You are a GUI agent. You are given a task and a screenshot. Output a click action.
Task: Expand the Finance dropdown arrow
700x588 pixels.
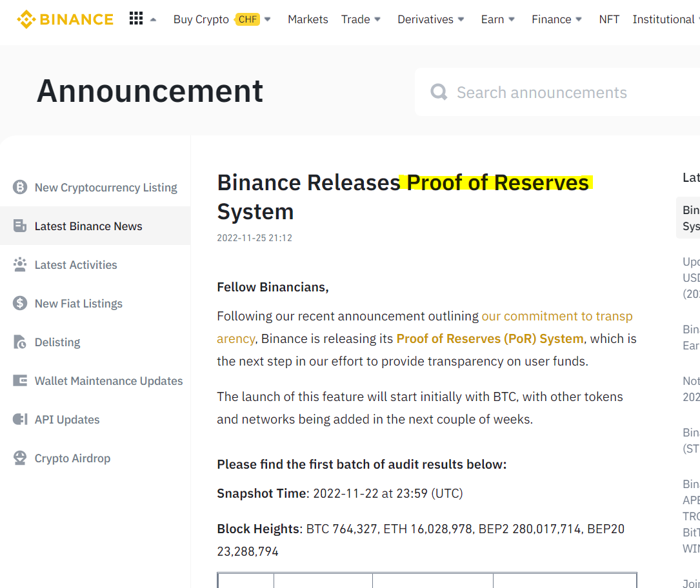579,19
